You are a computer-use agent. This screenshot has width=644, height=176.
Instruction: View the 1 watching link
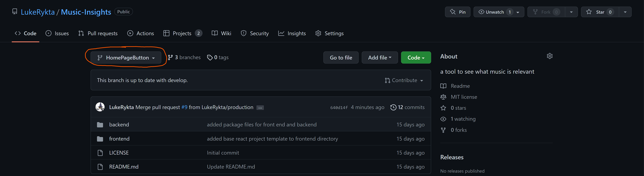pos(458,119)
